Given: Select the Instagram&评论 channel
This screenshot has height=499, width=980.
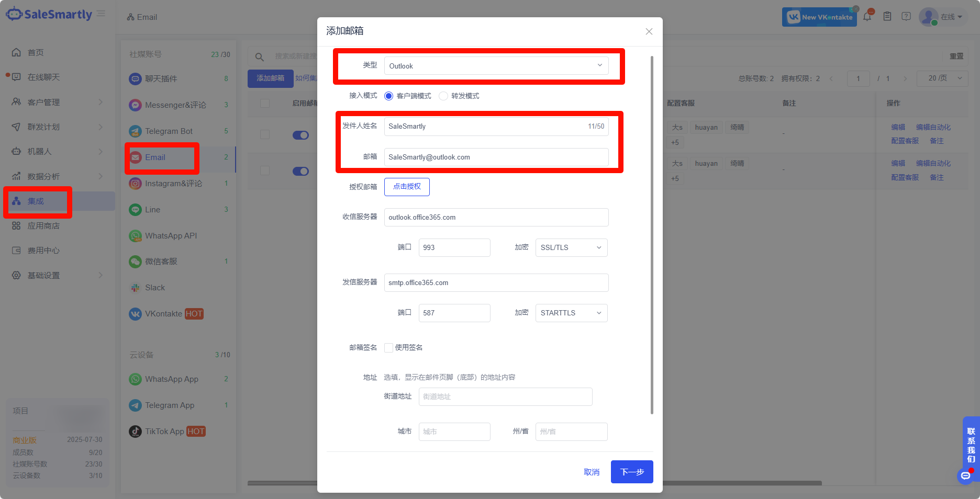Looking at the screenshot, I should [173, 183].
